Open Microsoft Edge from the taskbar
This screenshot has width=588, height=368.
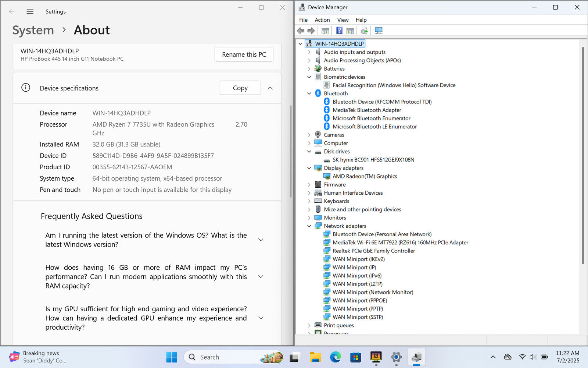pyautogui.click(x=335, y=357)
